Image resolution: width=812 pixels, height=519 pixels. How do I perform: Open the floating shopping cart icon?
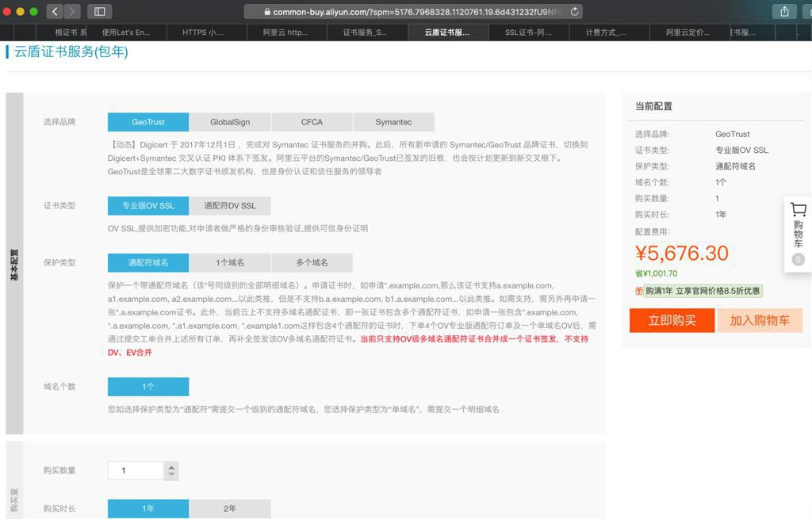798,209
